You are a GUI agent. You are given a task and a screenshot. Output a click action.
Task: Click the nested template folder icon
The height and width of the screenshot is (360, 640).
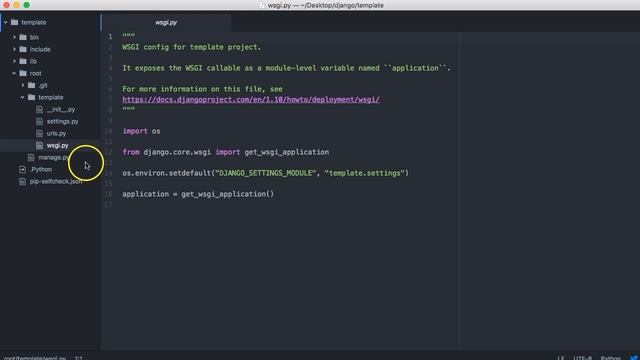32,98
